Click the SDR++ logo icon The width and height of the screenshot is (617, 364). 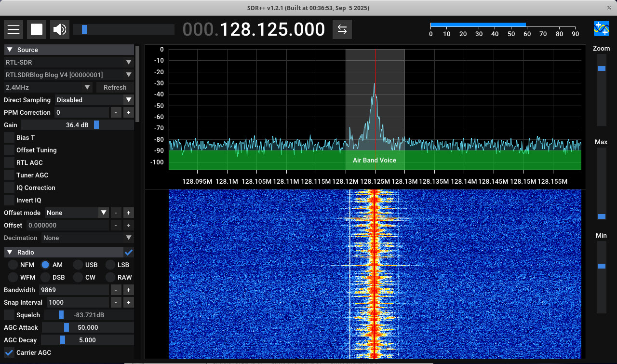tap(601, 29)
